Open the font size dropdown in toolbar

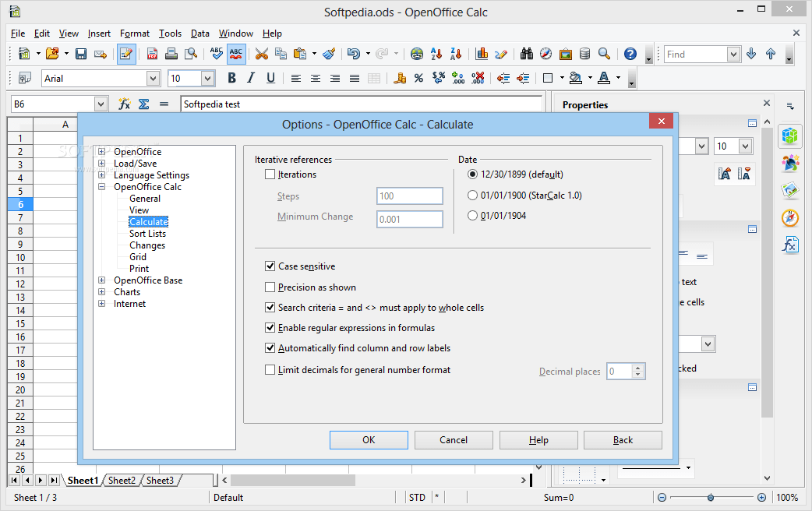(207, 78)
